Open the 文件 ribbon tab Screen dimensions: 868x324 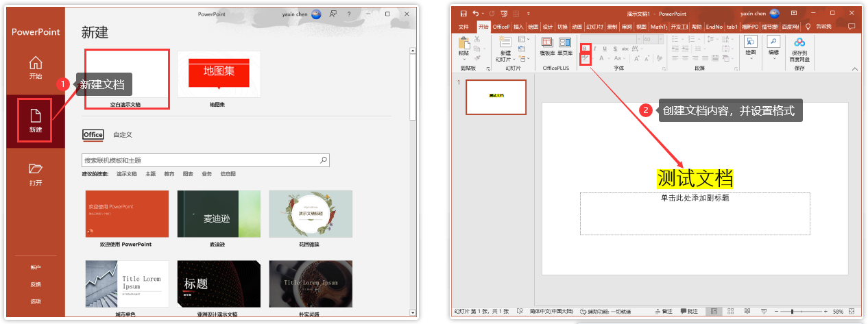(463, 27)
